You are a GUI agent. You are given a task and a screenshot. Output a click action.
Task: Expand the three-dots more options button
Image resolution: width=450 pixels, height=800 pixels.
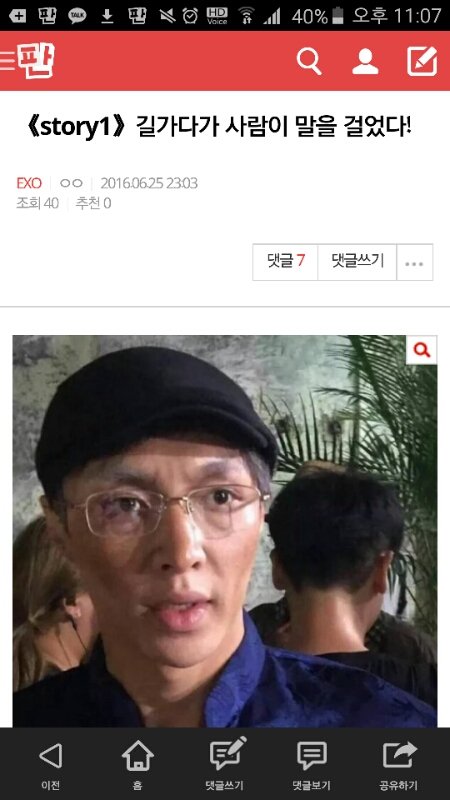[x=414, y=262]
